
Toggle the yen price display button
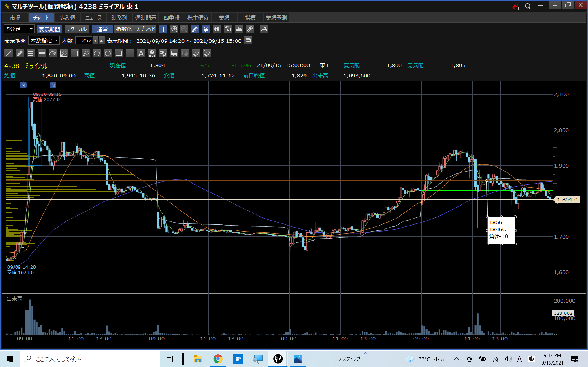tap(206, 29)
